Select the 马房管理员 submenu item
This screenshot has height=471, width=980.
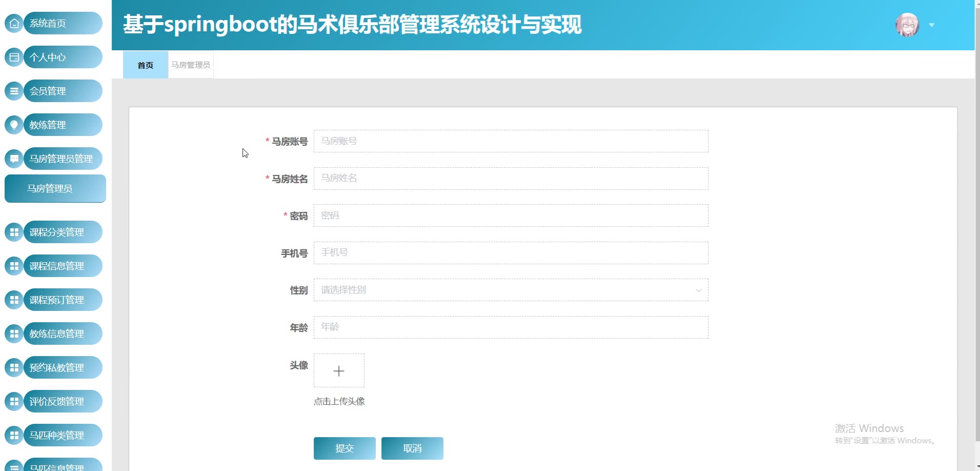point(55,188)
